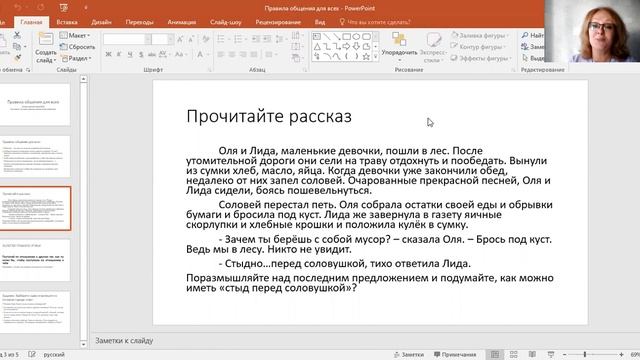Click Заметки к слайду notes area

point(124,340)
